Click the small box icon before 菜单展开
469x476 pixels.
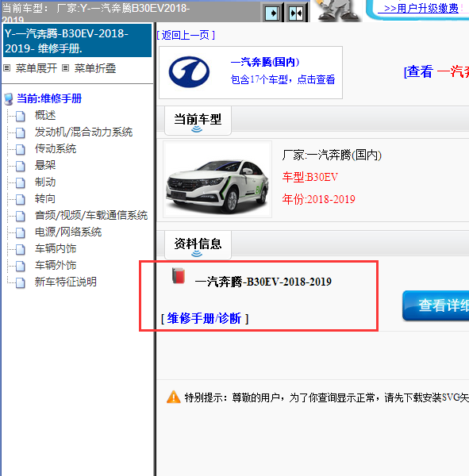pyautogui.click(x=6, y=68)
